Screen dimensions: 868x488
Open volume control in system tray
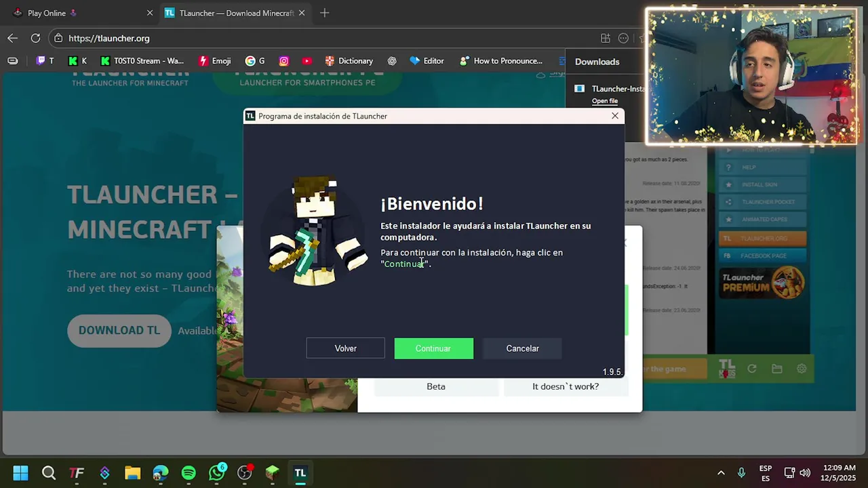(805, 472)
